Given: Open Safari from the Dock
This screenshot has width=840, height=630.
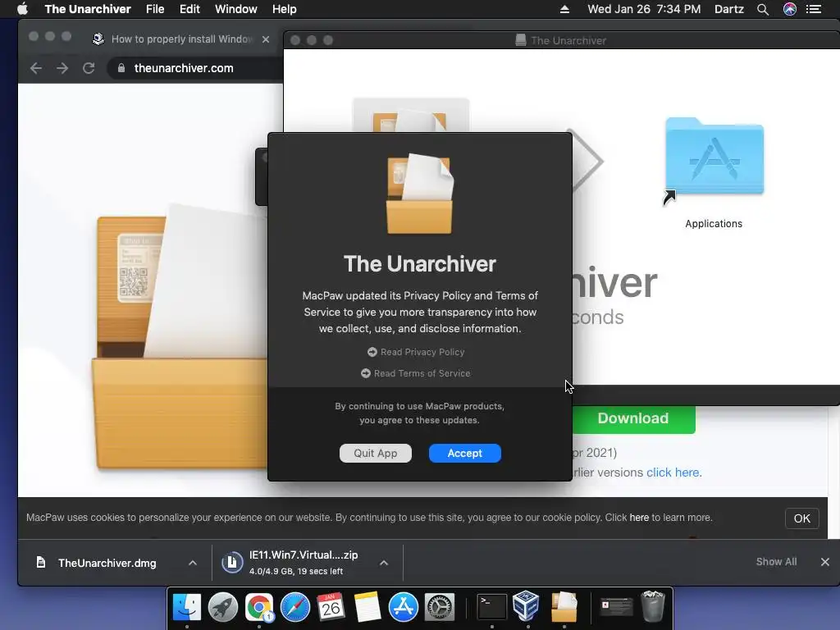Looking at the screenshot, I should [295, 607].
